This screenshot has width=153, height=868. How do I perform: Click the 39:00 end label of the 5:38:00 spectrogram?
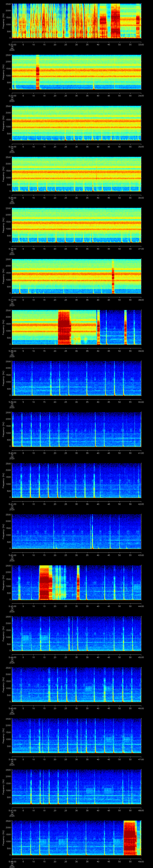click(141, 351)
